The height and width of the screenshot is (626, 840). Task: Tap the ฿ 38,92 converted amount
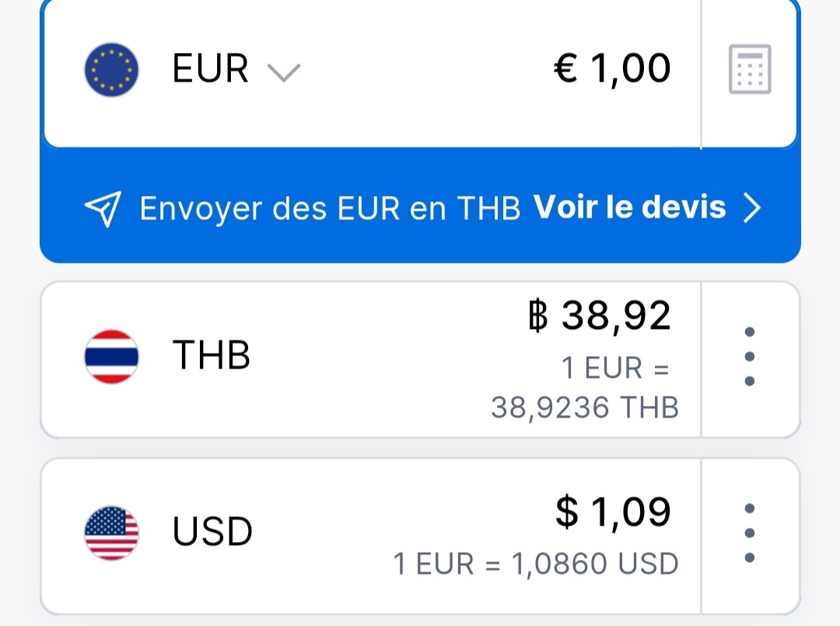click(598, 316)
